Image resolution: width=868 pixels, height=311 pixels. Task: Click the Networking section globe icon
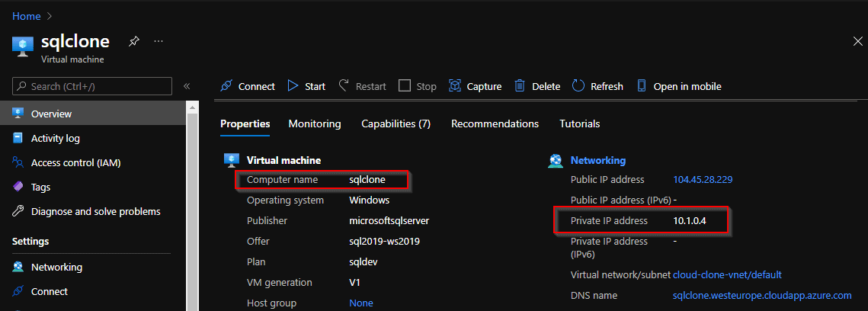click(x=556, y=161)
